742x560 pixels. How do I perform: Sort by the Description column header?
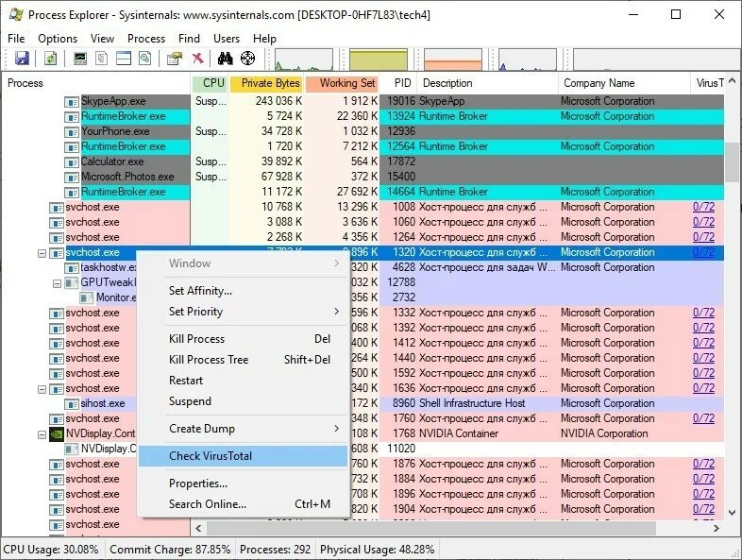(x=488, y=83)
